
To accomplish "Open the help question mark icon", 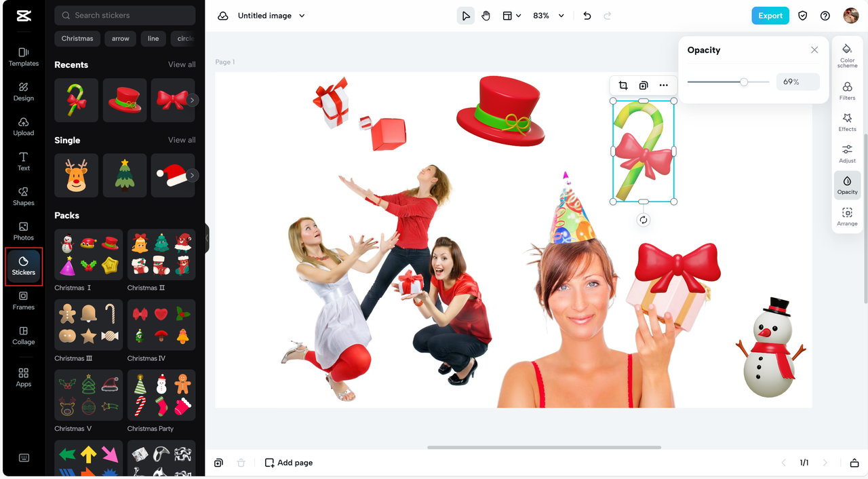I will [x=825, y=16].
